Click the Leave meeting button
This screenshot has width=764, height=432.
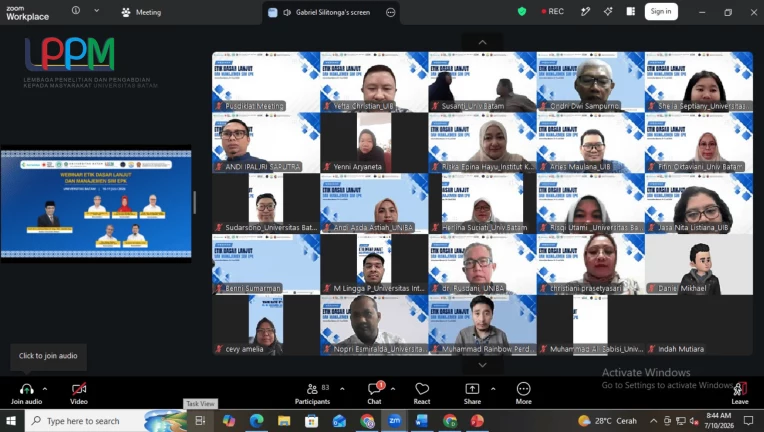(740, 393)
